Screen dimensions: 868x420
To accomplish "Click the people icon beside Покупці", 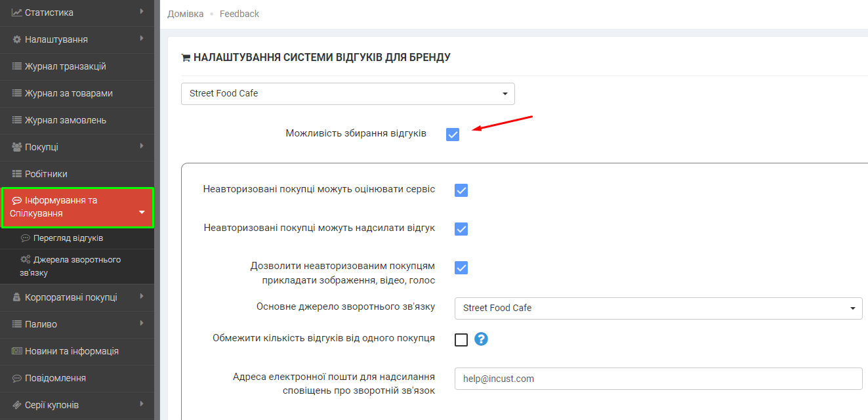I will click(17, 147).
